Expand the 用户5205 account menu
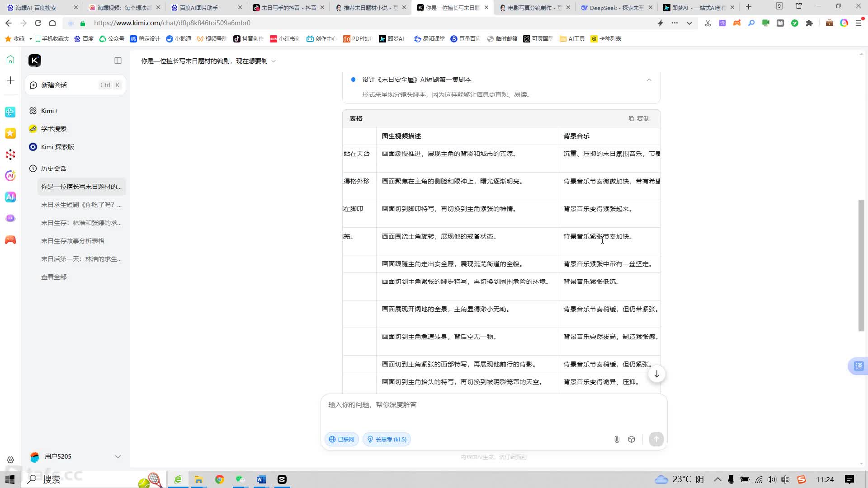The width and height of the screenshot is (868, 488). click(118, 456)
